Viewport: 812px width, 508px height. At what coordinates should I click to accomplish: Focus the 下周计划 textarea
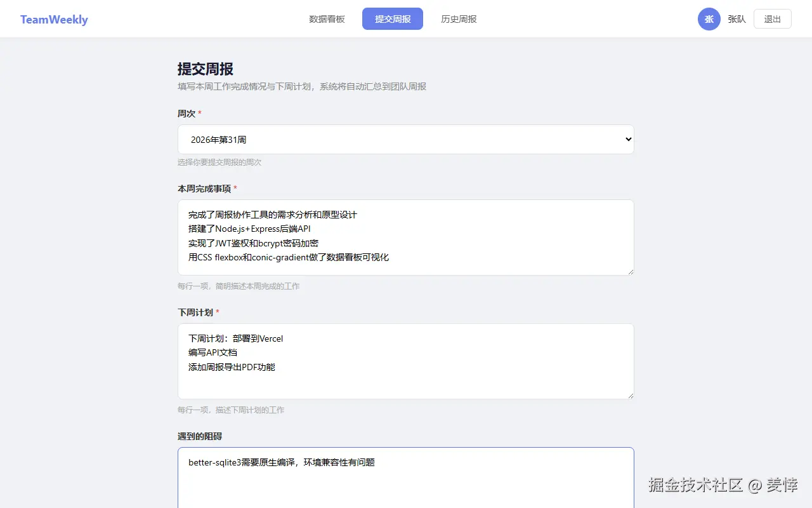tap(406, 361)
